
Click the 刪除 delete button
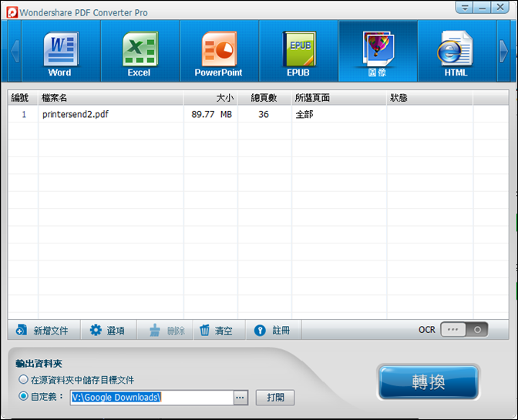pyautogui.click(x=165, y=330)
